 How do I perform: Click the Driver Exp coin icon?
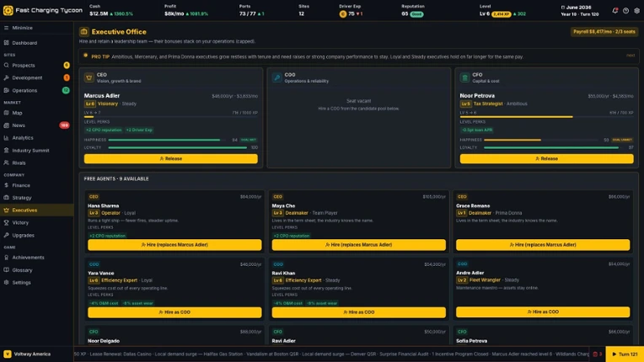click(x=342, y=14)
